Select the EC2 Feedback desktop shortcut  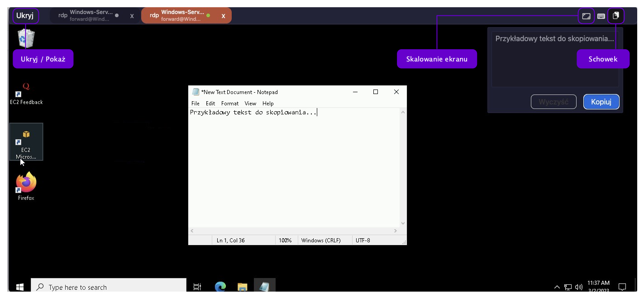pos(26,94)
